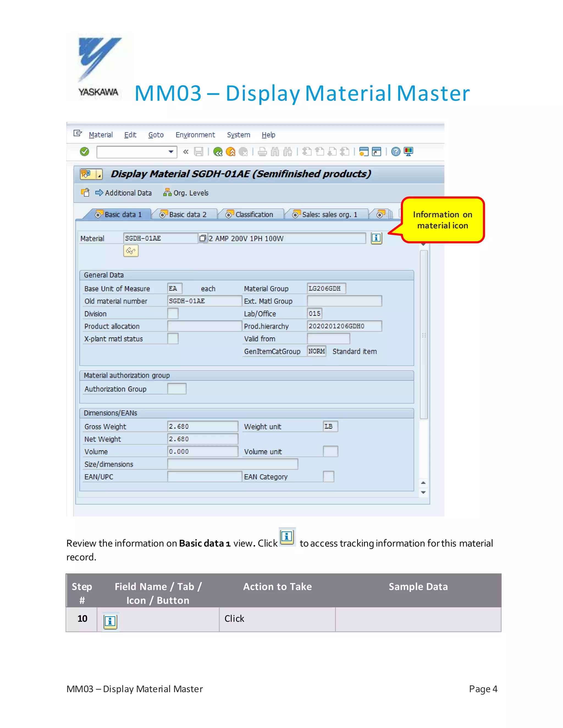This screenshot has width=563, height=728.
Task: Click the Division field
Action: click(x=173, y=314)
